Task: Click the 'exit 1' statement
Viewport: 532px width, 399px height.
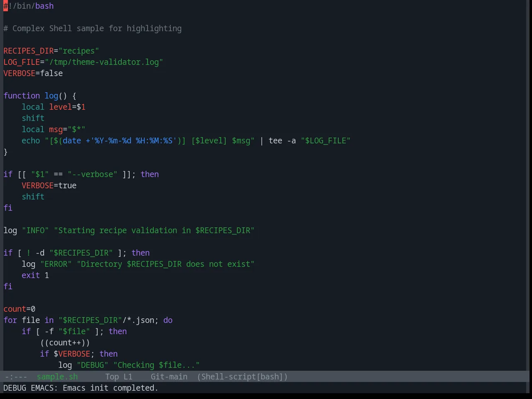Action: pos(35,275)
